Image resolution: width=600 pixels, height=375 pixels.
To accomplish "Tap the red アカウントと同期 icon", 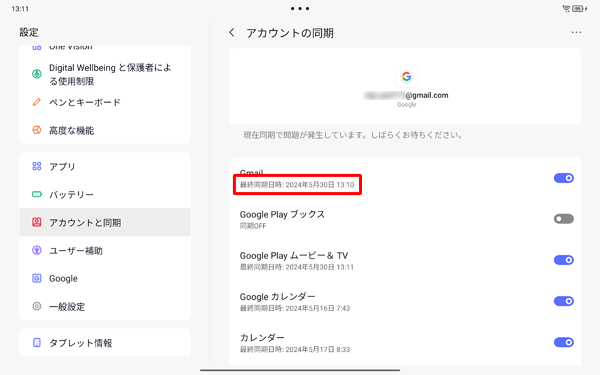I will tap(37, 222).
